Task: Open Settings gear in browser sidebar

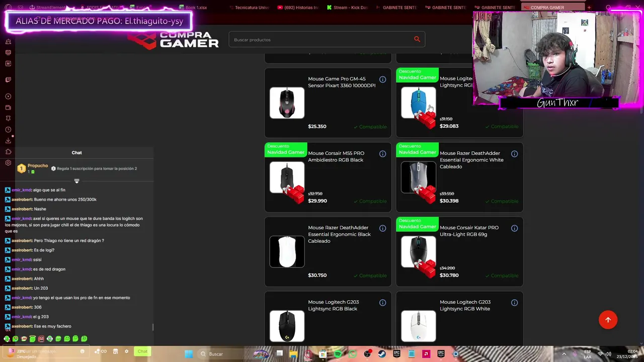Action: pyautogui.click(x=8, y=163)
